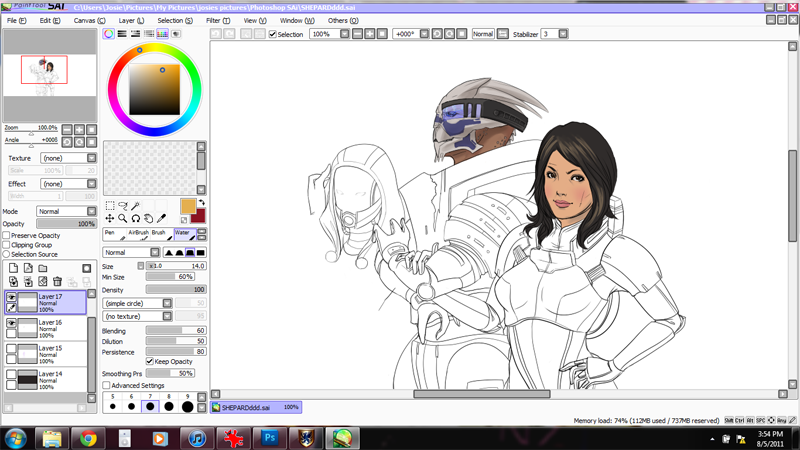Open the Filter menu
800x450 pixels.
coord(217,20)
